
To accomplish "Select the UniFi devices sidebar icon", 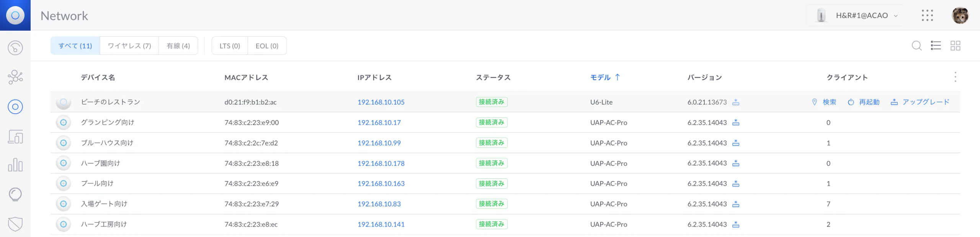I will pos(15,107).
